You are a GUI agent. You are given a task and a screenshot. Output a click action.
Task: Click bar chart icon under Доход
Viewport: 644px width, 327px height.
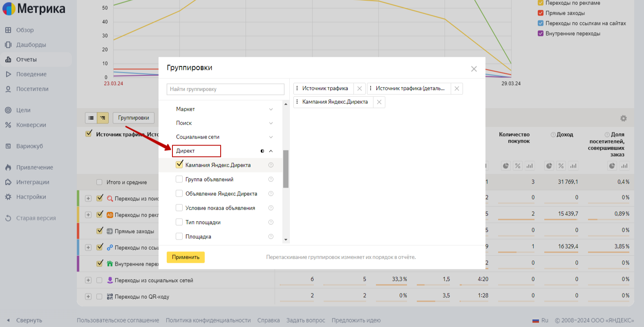[573, 166]
